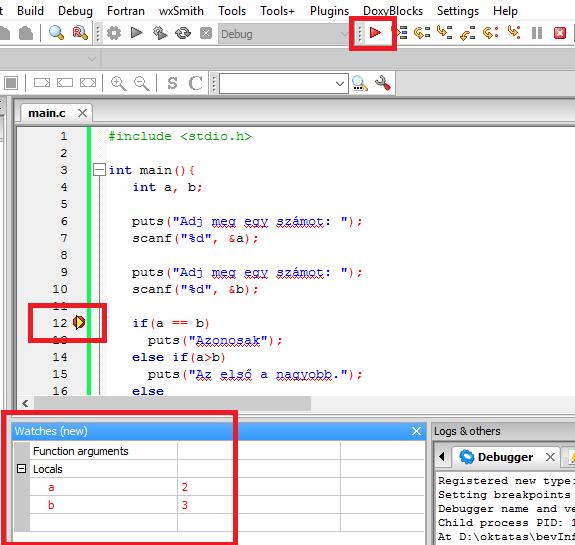Run the program with the green arrow
Image resolution: width=575 pixels, height=545 pixels.
[136, 33]
